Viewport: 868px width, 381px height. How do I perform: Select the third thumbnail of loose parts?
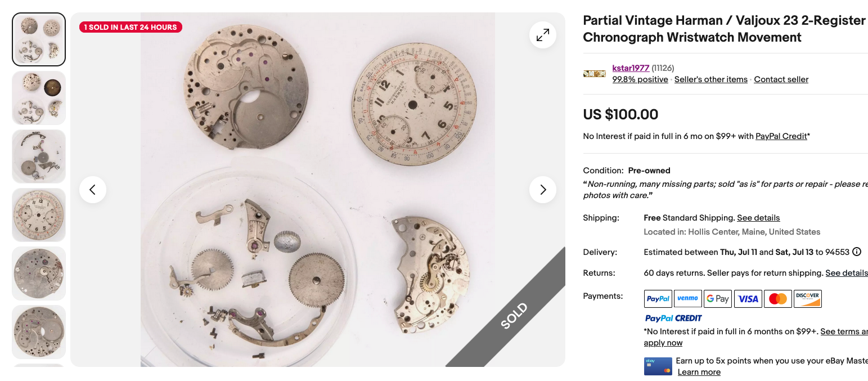pos(39,156)
